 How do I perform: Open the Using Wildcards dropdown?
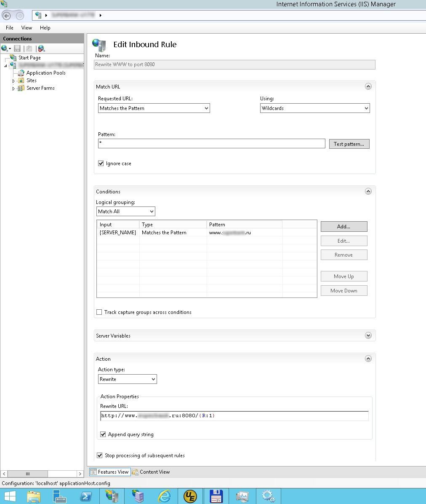point(314,108)
